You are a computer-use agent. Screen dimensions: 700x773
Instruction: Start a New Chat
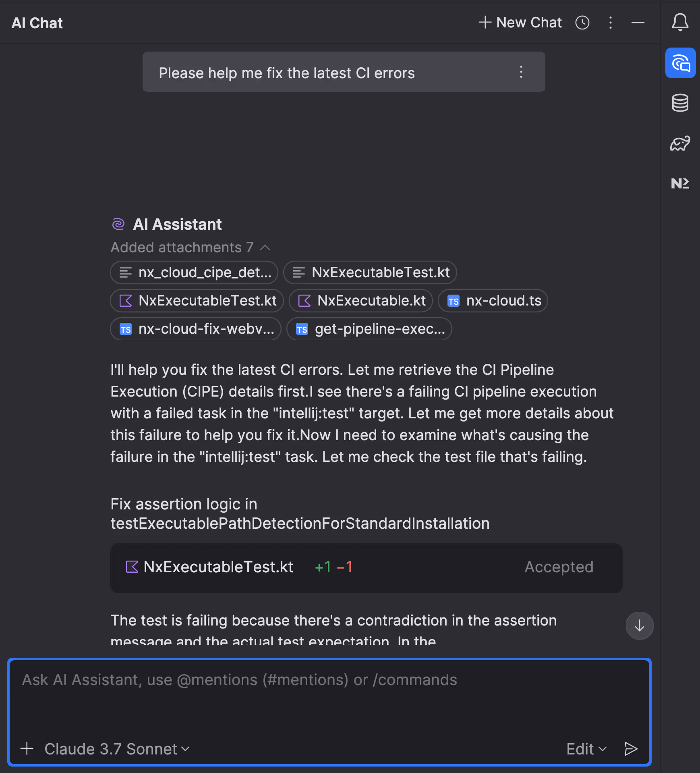[x=520, y=23]
